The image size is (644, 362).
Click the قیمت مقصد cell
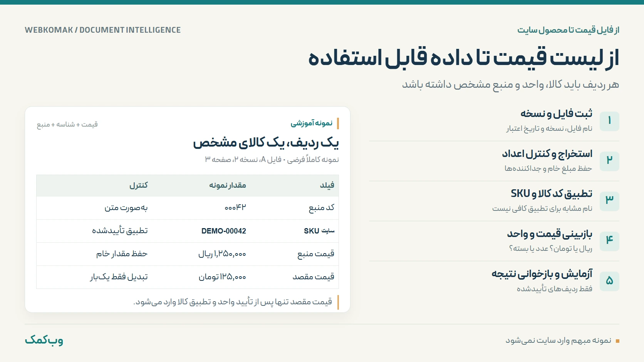pyautogui.click(x=314, y=277)
